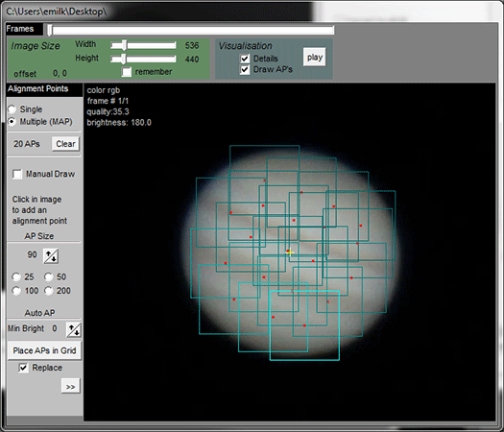Choose Multiple (MAP) alignment mode
Screen dimensions: 504x432
(x=12, y=122)
